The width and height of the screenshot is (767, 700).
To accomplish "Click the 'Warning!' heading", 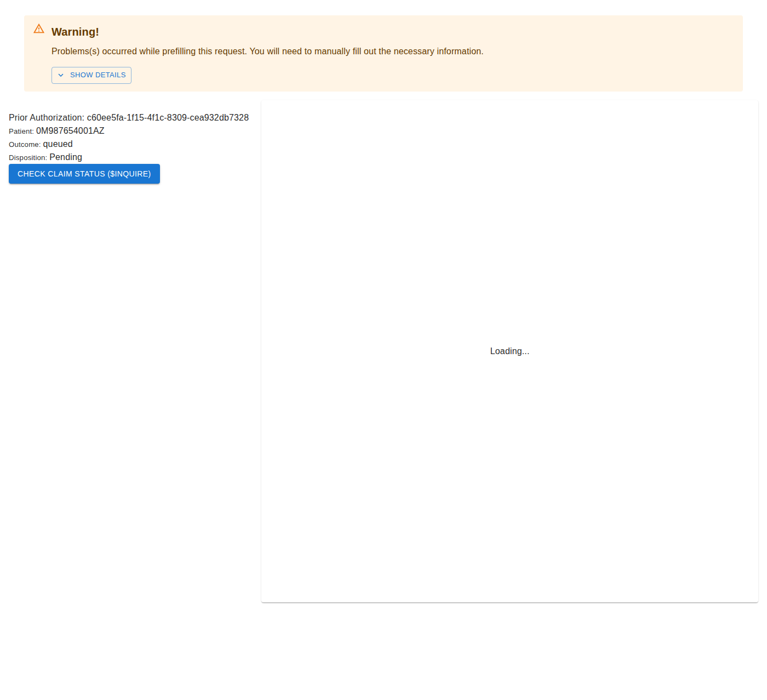I will (75, 32).
